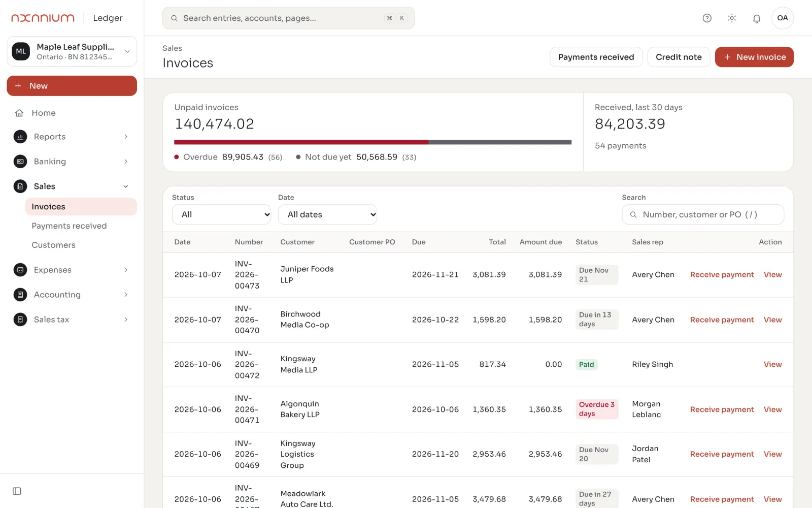Toggle the light/dark theme sun icon
This screenshot has width=812, height=508.
click(732, 18)
